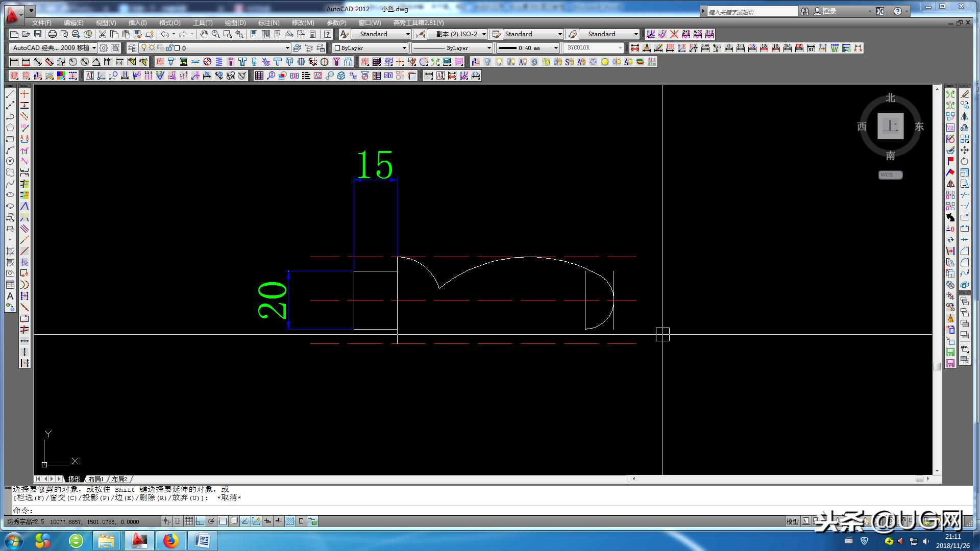The height and width of the screenshot is (551, 980).
Task: Select the Line draw tool
Action: tap(10, 94)
